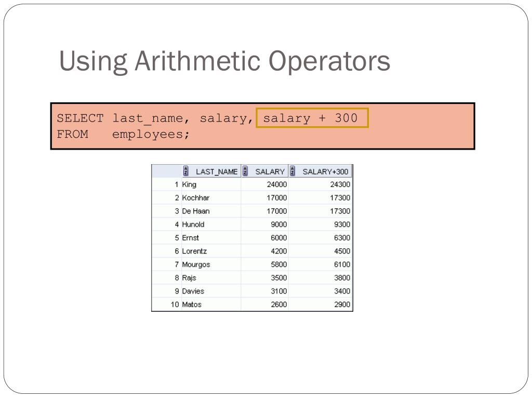The width and height of the screenshot is (532, 399).
Task: Click the 'Using Arithmetic Operators' slide title
Action: point(224,61)
